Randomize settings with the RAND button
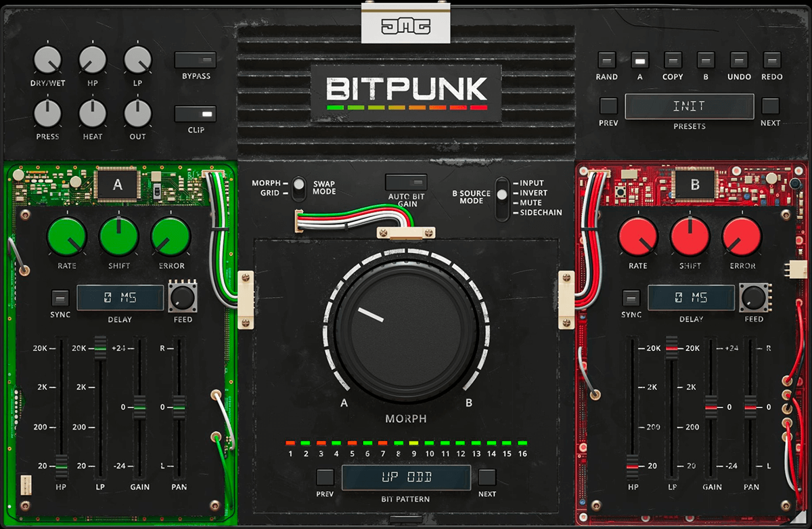Viewport: 812px width, 529px height. pyautogui.click(x=606, y=59)
